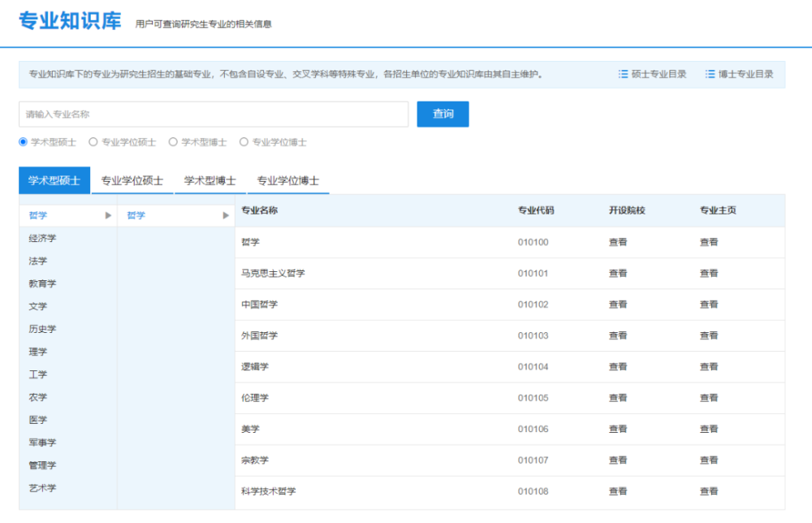View 专业主页 for 中国哲学
The width and height of the screenshot is (812, 523).
coord(709,305)
